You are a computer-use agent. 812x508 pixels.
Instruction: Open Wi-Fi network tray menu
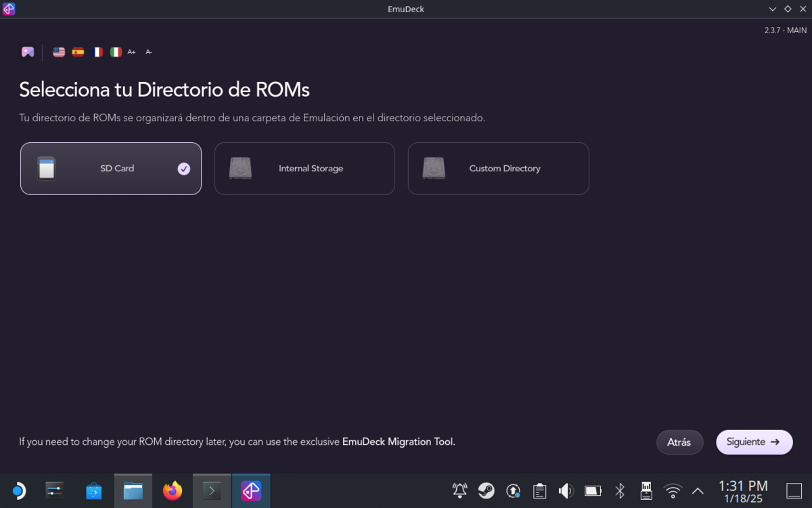(x=673, y=491)
